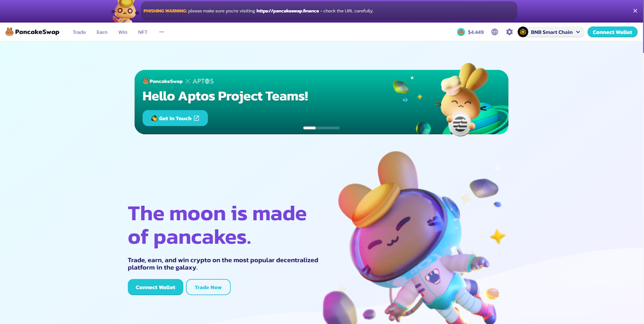Click the BNB chain logo icon
Screen dimensions: 644x324
point(523,32)
